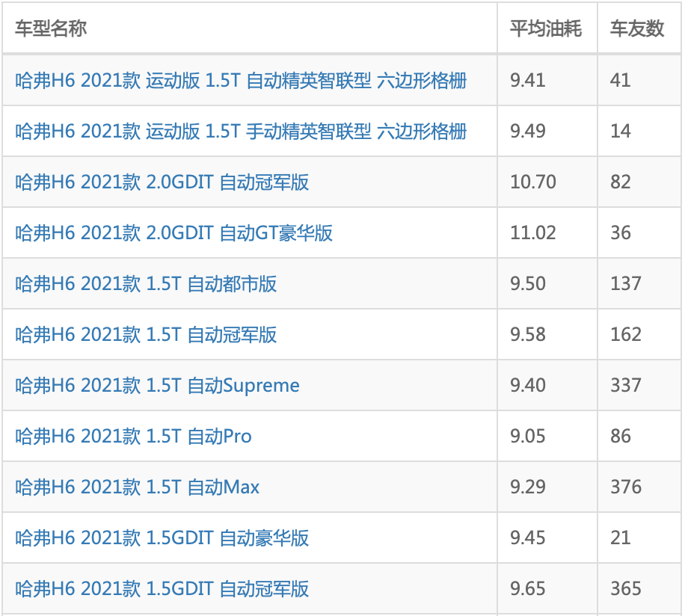Open 哈弗H6 2021款 1.5T 自动都市版 link

coord(146,284)
